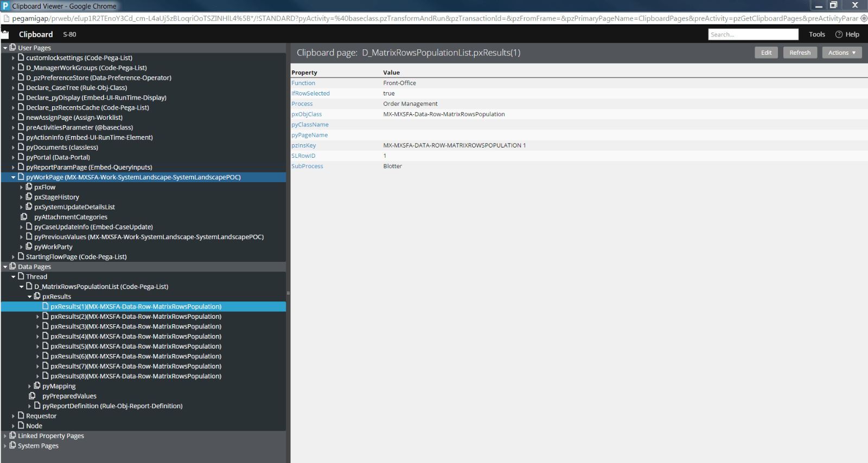Collapse the User Pages section

(5, 48)
